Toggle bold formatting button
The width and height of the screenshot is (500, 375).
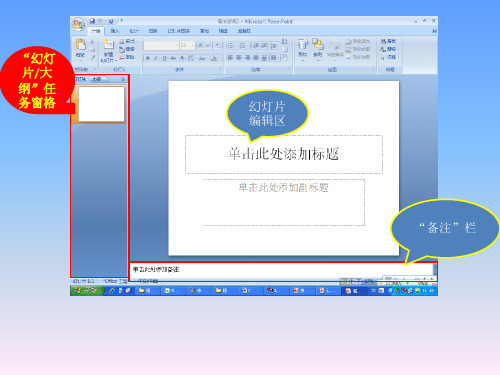pos(148,58)
